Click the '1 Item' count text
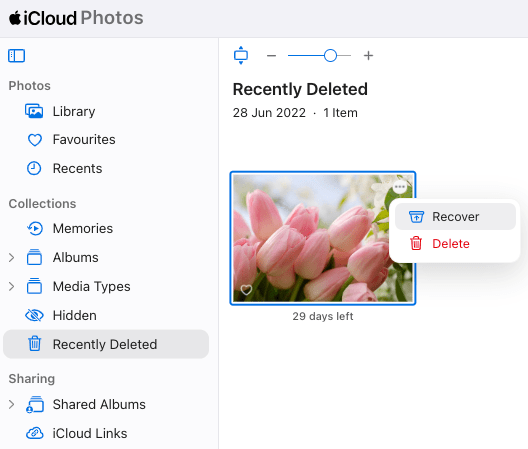 coord(340,113)
